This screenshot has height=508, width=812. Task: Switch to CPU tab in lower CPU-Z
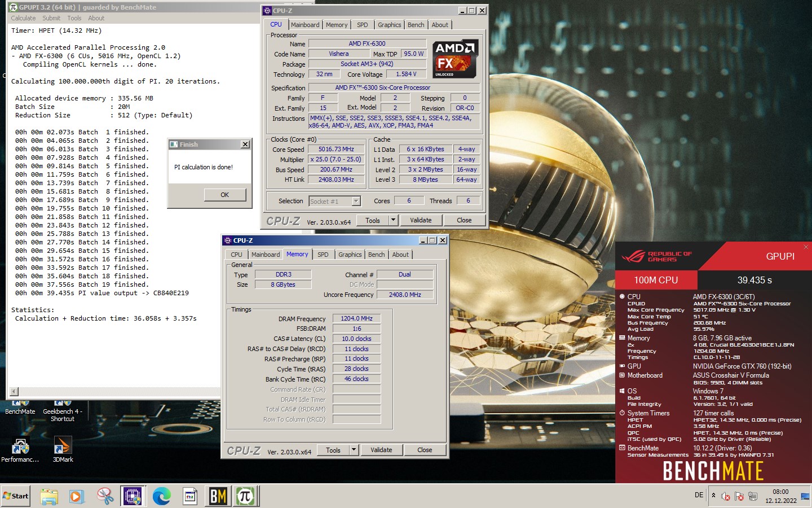(236, 255)
